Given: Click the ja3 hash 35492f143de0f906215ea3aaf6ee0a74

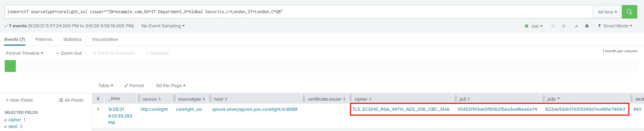Looking at the screenshot, I should 497,109.
